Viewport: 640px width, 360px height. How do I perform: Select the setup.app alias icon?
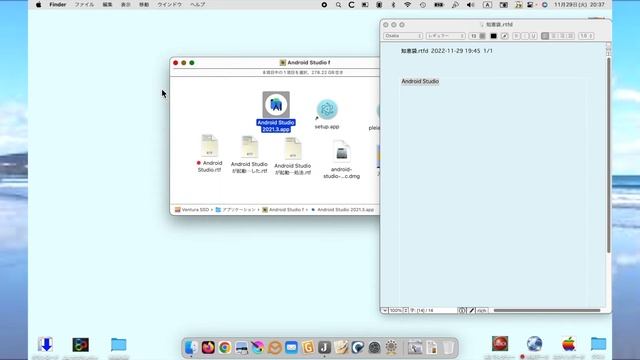click(x=327, y=109)
